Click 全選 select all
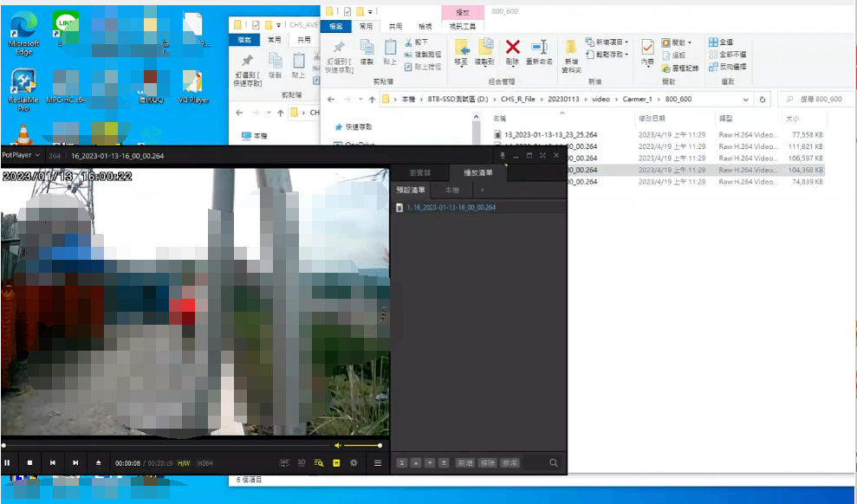This screenshot has width=857, height=504. coord(721,42)
